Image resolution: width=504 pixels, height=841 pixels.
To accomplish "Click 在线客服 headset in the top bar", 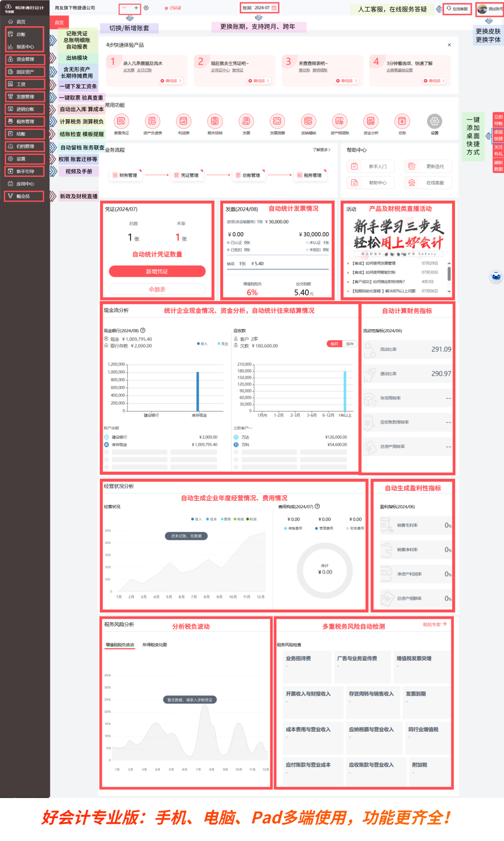I will tap(449, 8).
